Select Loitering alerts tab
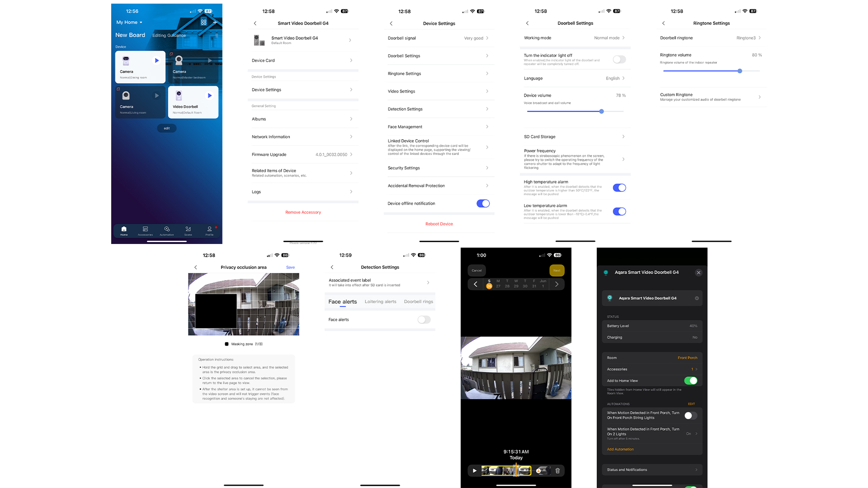This screenshot has width=868, height=488. click(380, 301)
